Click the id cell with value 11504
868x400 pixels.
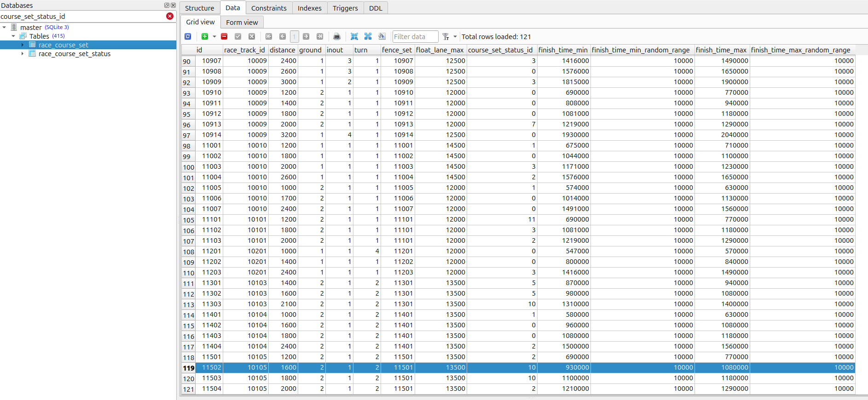[209, 389]
